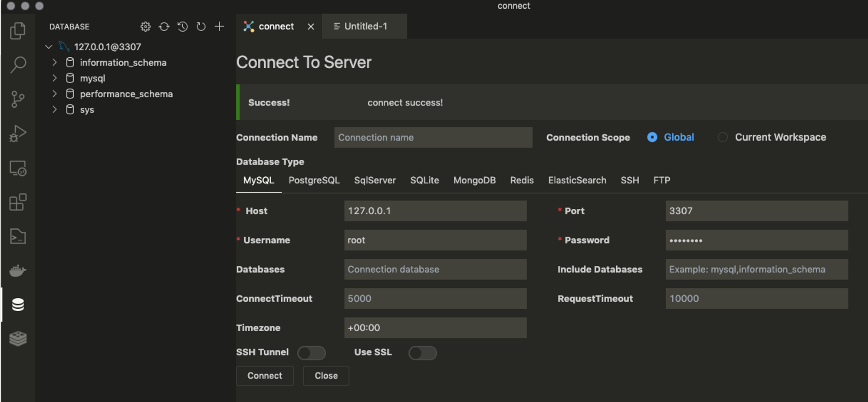Click the Password field
Viewport: 868px width, 402px height.
(x=757, y=240)
